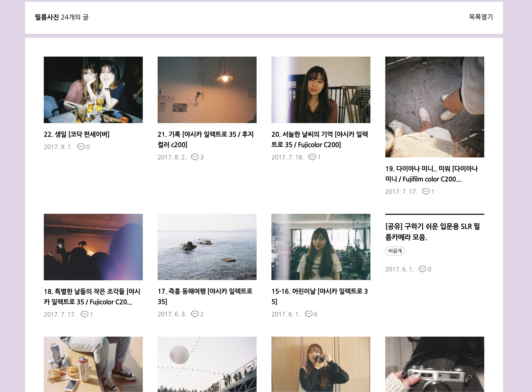The width and height of the screenshot is (532, 392).
Task: Click date 2017. 6. 1. under post 15-16
Action: pos(286,314)
